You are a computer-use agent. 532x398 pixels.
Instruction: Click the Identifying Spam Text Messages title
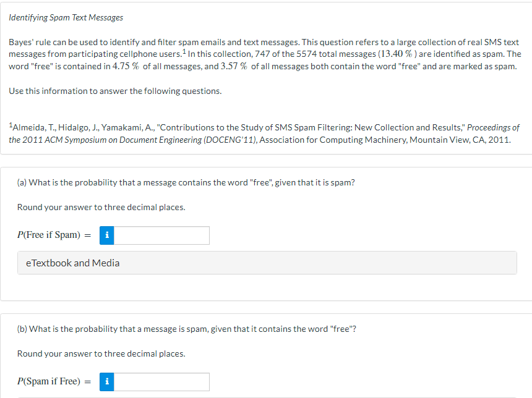[x=65, y=17]
